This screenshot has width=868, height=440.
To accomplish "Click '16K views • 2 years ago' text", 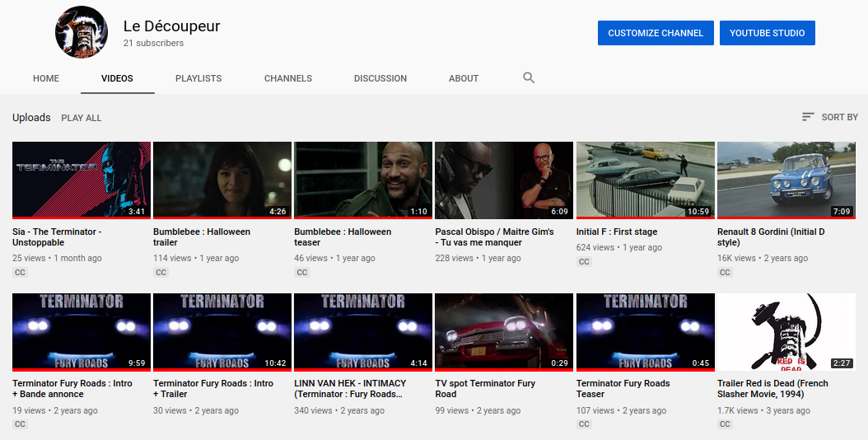I will (x=763, y=258).
